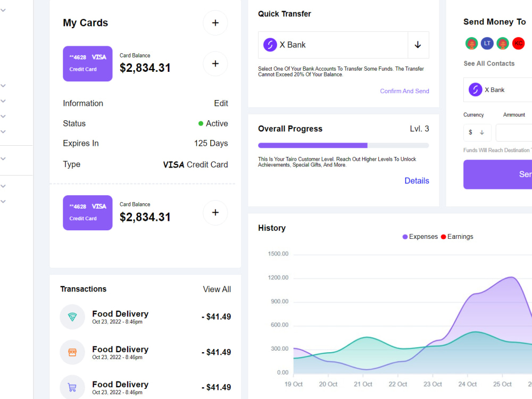Viewport: 532px width, 399px height.
Task: Click the Confirm And Send link
Action: click(x=404, y=91)
